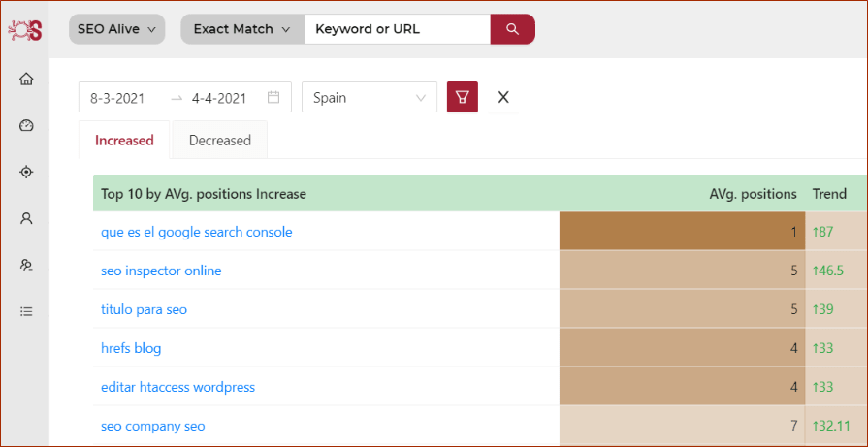Open the single user sidebar icon
This screenshot has height=447, width=868.
pyautogui.click(x=26, y=218)
